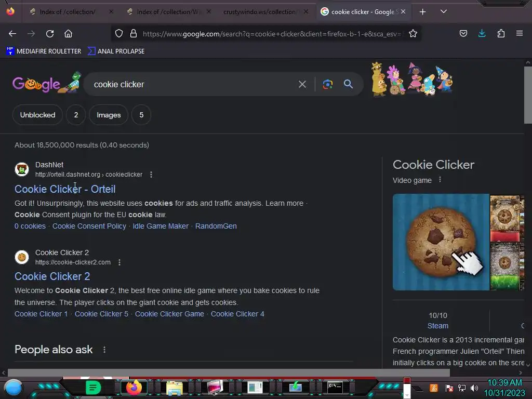Open knowledge panel Video game options

point(440,179)
